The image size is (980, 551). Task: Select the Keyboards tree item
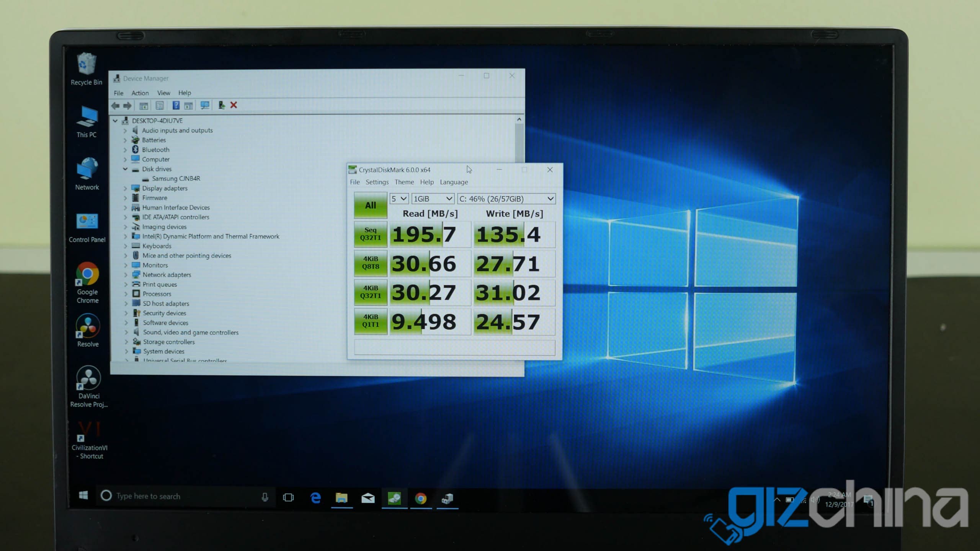(157, 246)
